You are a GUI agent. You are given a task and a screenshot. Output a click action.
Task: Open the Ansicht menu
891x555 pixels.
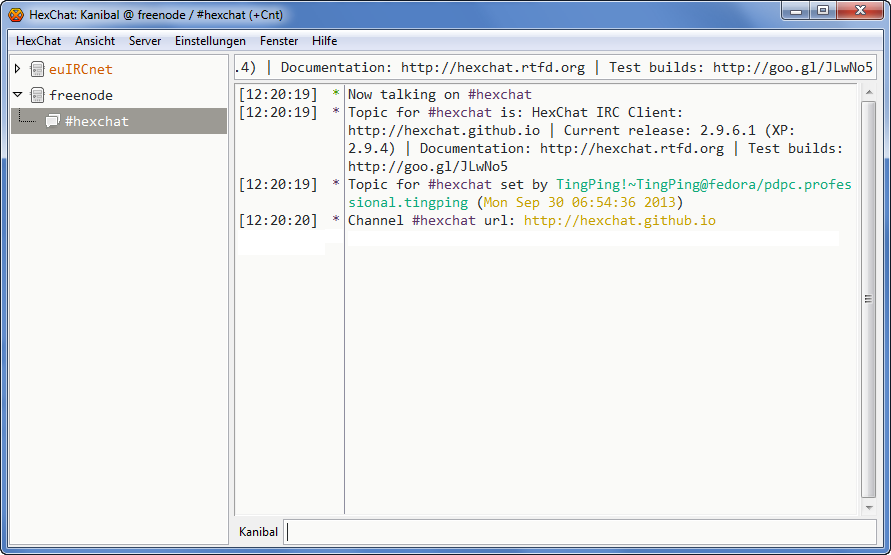[x=95, y=41]
